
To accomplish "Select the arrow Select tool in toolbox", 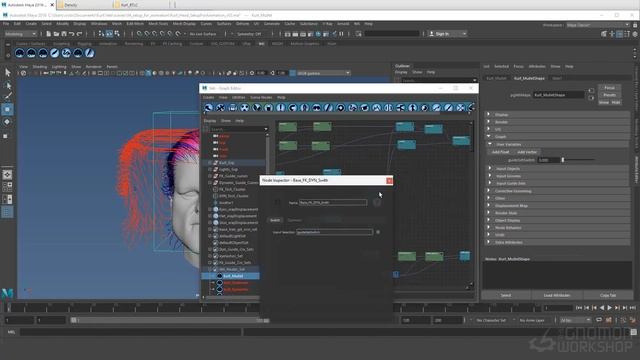I will click(7, 73).
